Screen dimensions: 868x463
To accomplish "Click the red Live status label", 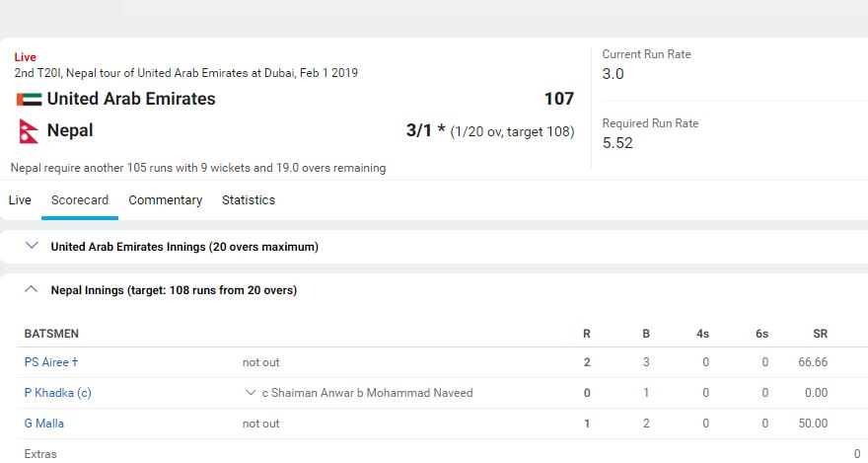I will [25, 57].
